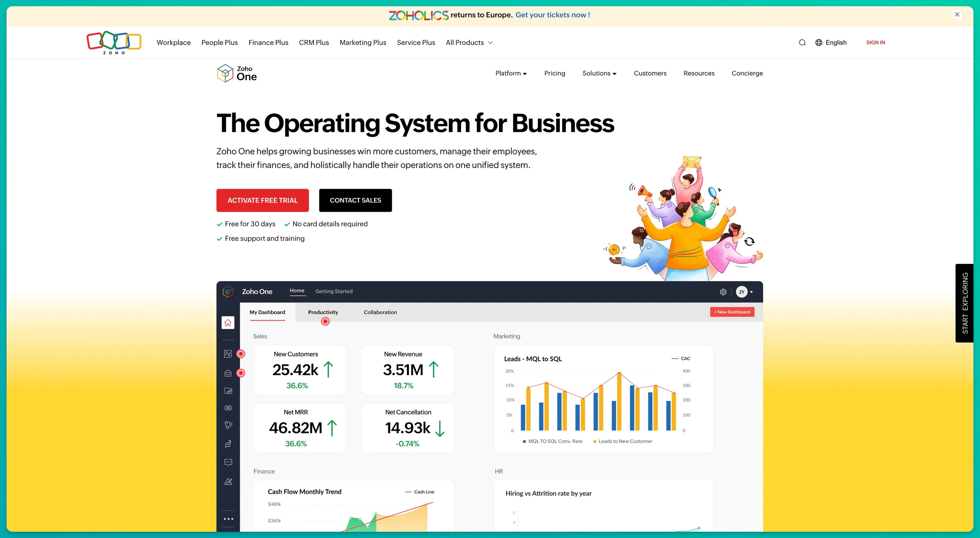The height and width of the screenshot is (538, 980).
Task: Select Getting Started tab
Action: (x=334, y=291)
